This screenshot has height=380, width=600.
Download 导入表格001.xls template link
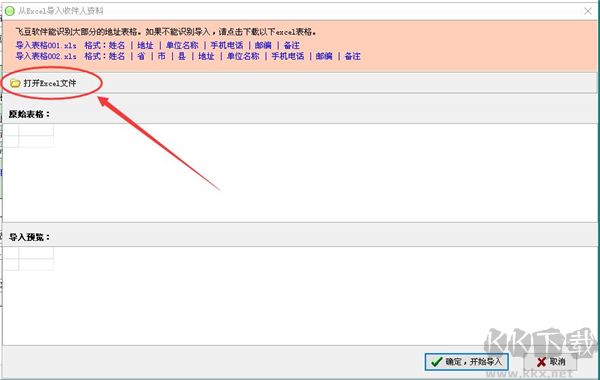46,45
